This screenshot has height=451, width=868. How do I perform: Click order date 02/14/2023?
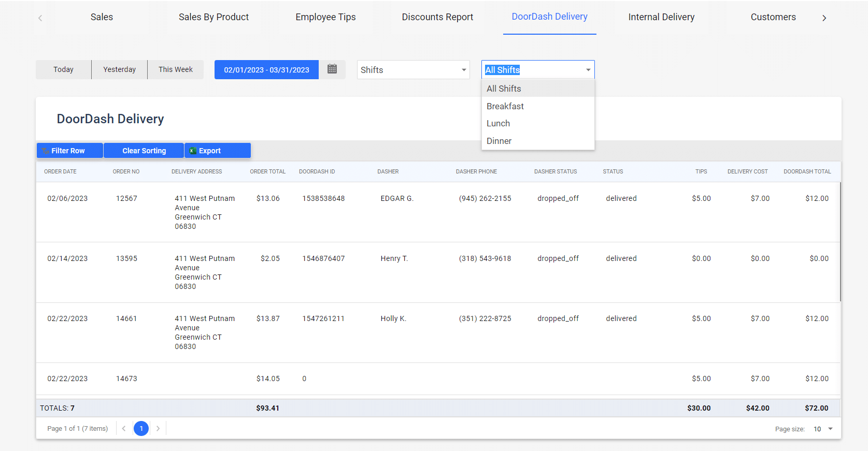pyautogui.click(x=67, y=258)
